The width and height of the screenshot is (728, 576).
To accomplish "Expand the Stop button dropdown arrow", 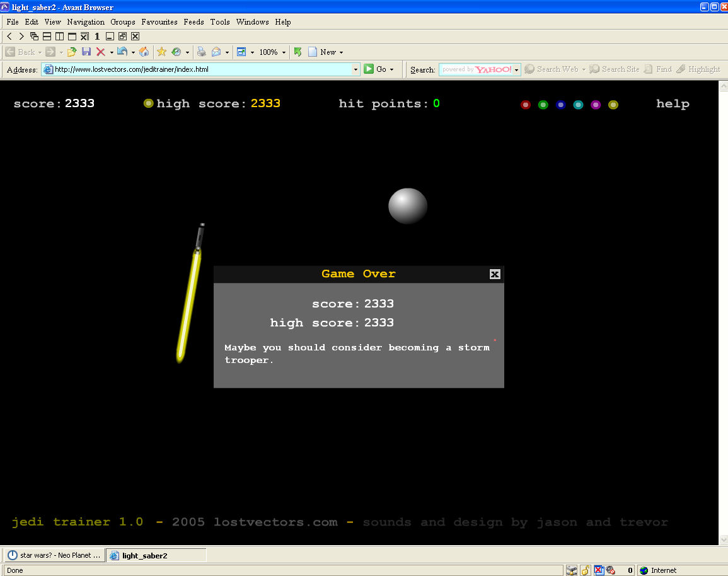I will tap(112, 52).
